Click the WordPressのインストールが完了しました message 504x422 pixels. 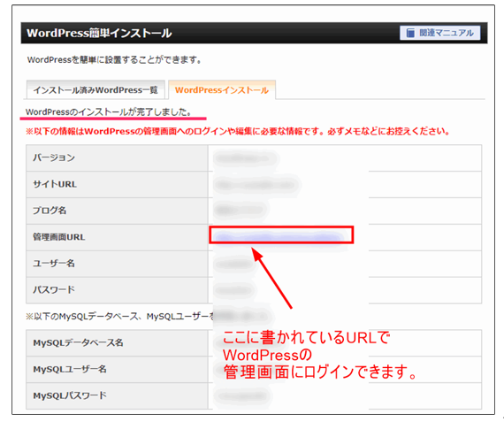click(109, 112)
